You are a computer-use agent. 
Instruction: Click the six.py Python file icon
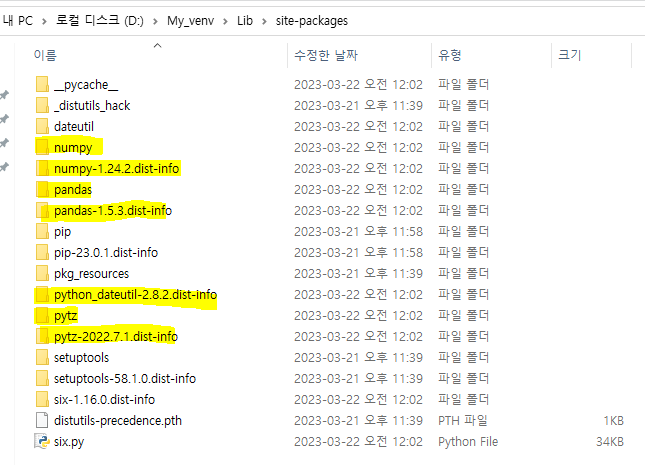pyautogui.click(x=42, y=441)
